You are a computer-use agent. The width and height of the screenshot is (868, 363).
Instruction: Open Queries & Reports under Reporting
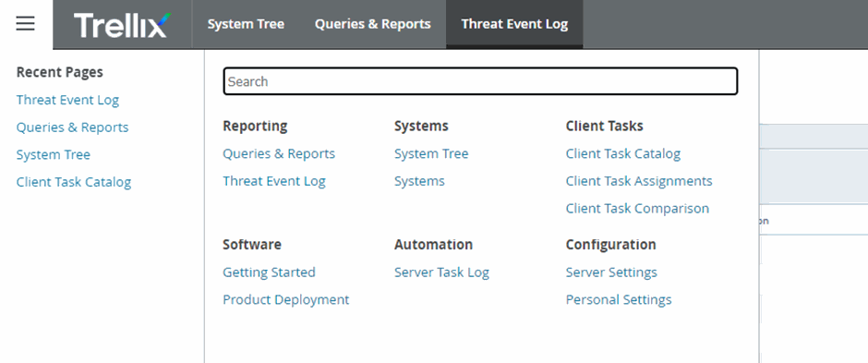point(279,153)
